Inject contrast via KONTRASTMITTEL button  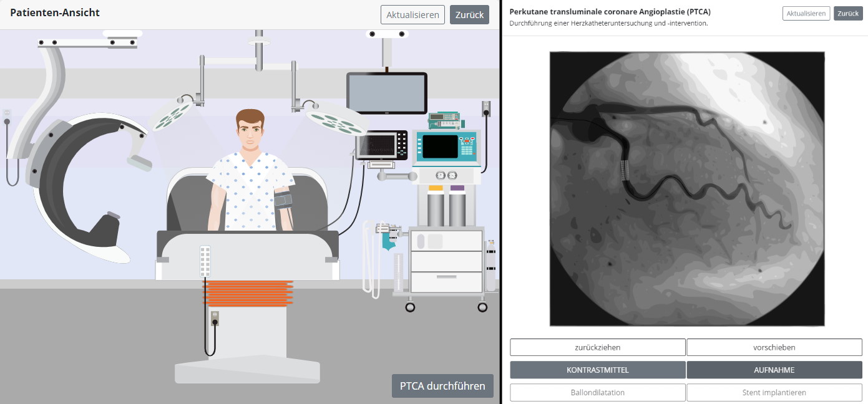pyautogui.click(x=598, y=370)
